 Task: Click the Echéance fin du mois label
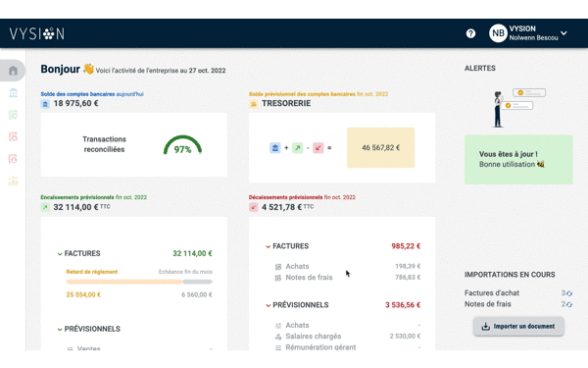click(x=185, y=272)
